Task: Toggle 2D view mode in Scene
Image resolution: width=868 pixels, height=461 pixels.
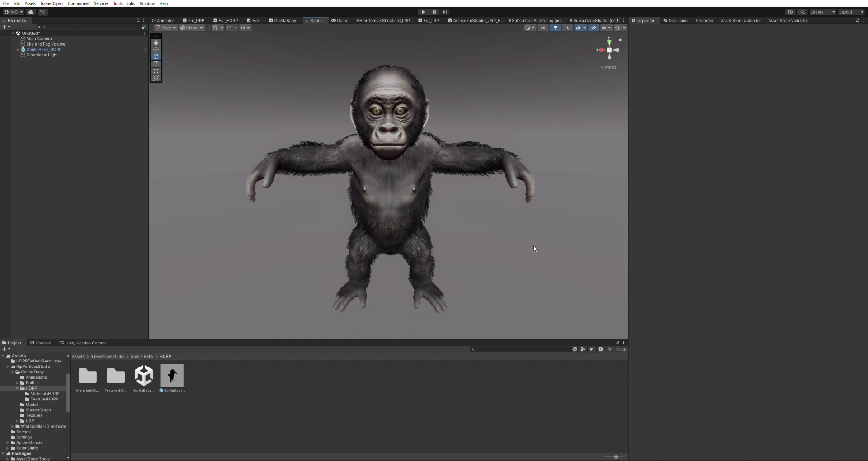Action: (x=543, y=28)
